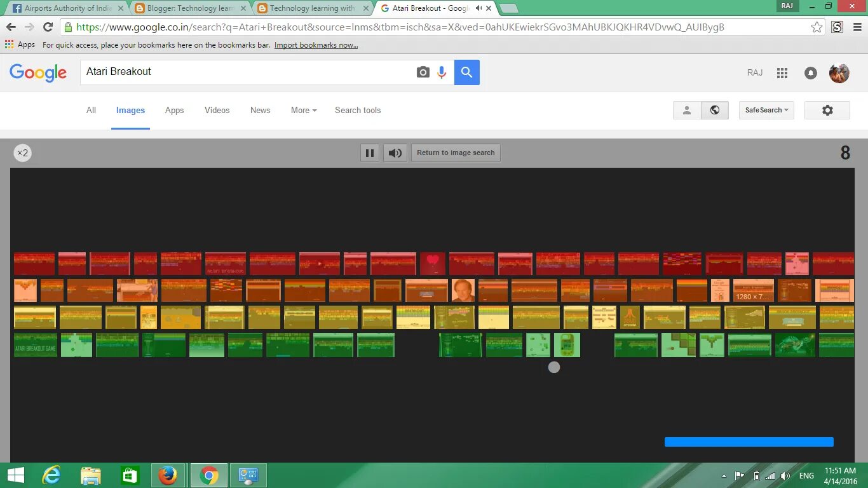This screenshot has width=868, height=488.
Task: Open the system volume control
Action: 785,476
